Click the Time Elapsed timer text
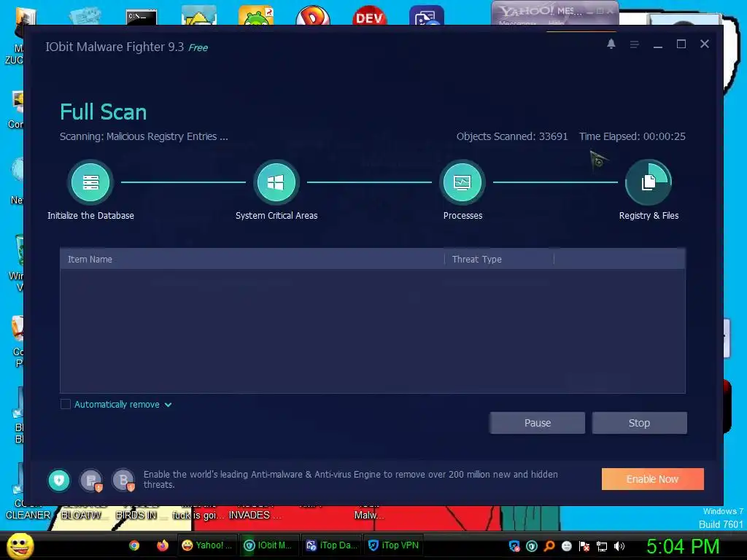Viewport: 747px width, 560px height. (632, 136)
